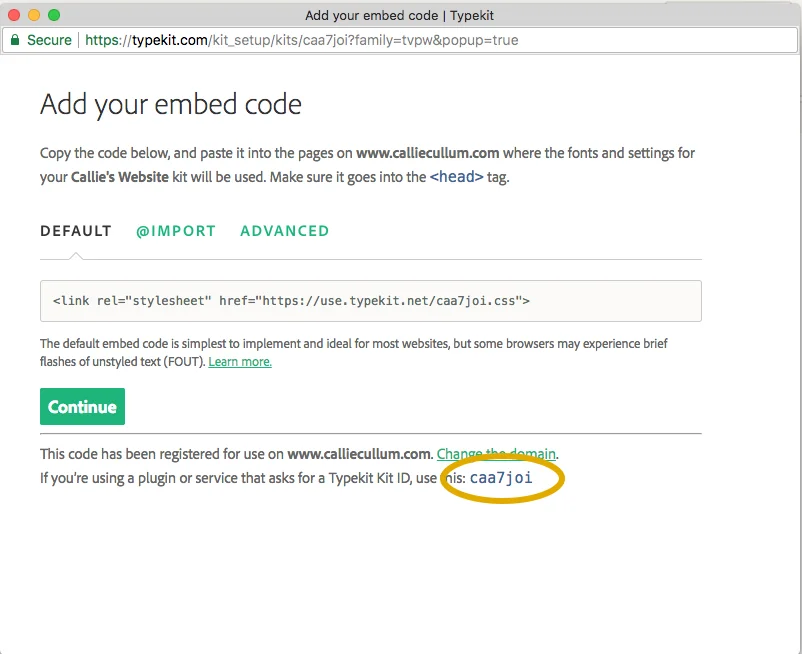Minimize the window with the yellow button
The image size is (802, 654).
click(34, 15)
